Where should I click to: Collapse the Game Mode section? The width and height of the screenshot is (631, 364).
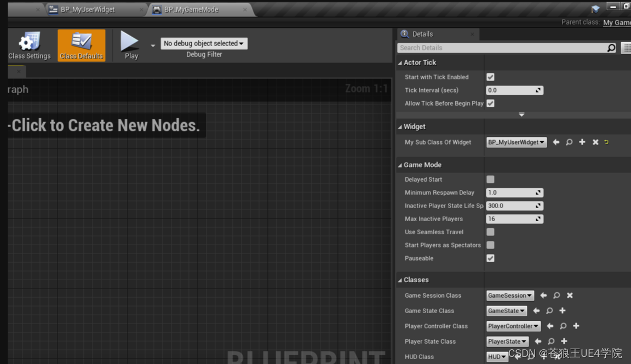tap(400, 164)
